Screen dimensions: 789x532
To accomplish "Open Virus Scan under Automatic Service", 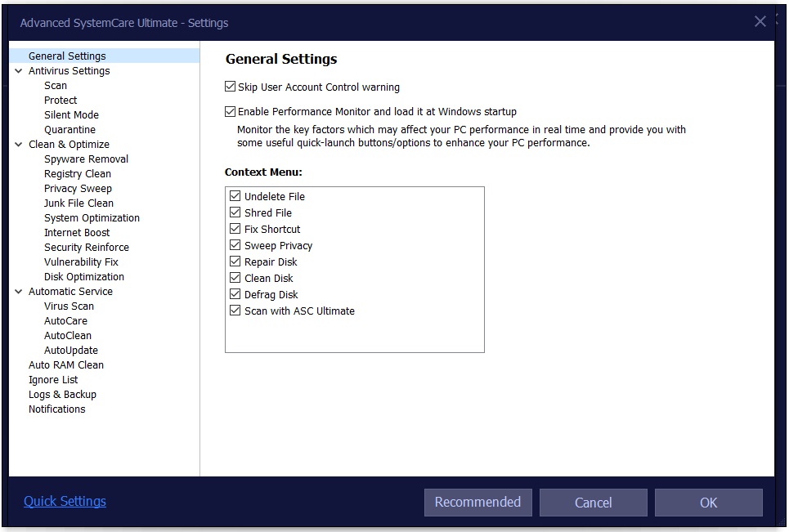I will coord(69,306).
